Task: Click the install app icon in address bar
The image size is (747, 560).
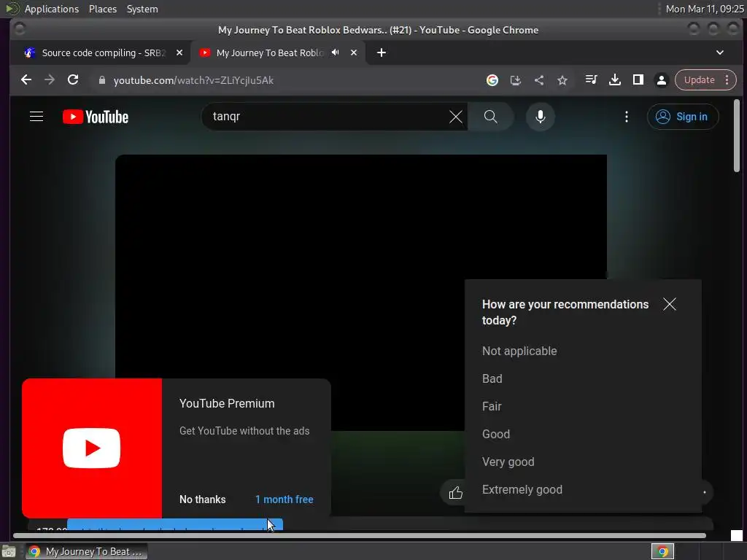Action: click(516, 80)
